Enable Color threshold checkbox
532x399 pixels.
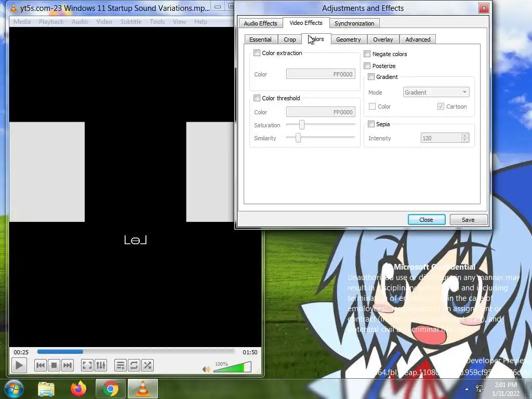[257, 98]
